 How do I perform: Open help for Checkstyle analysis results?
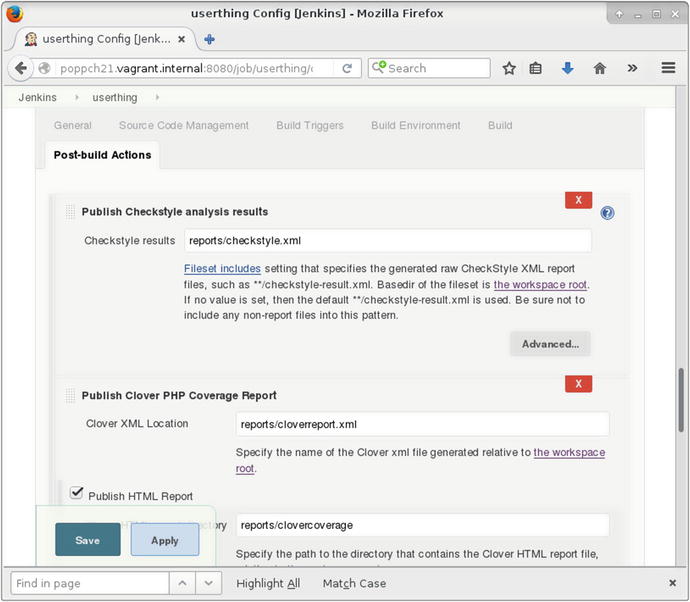pyautogui.click(x=607, y=213)
